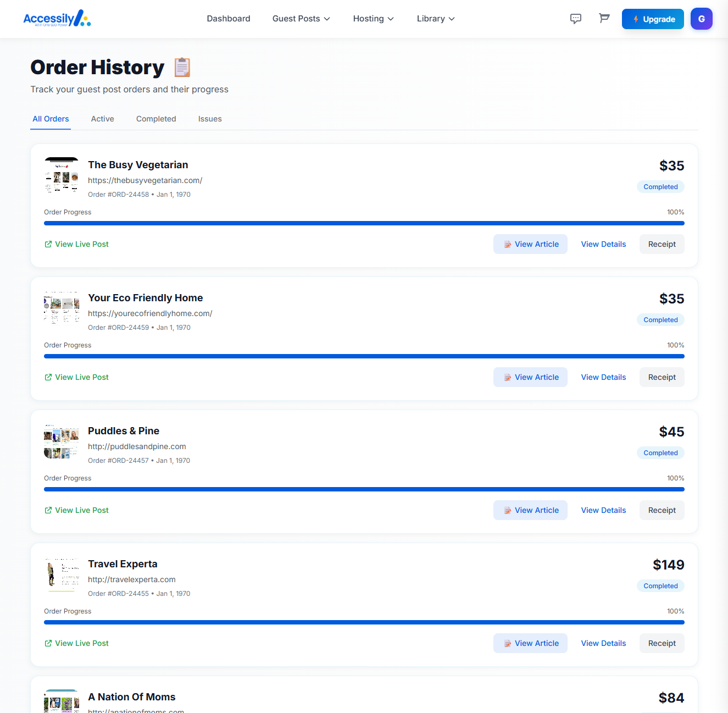Image resolution: width=728 pixels, height=713 pixels.
Task: Click Dashboard in the navigation bar
Action: pyautogui.click(x=229, y=18)
